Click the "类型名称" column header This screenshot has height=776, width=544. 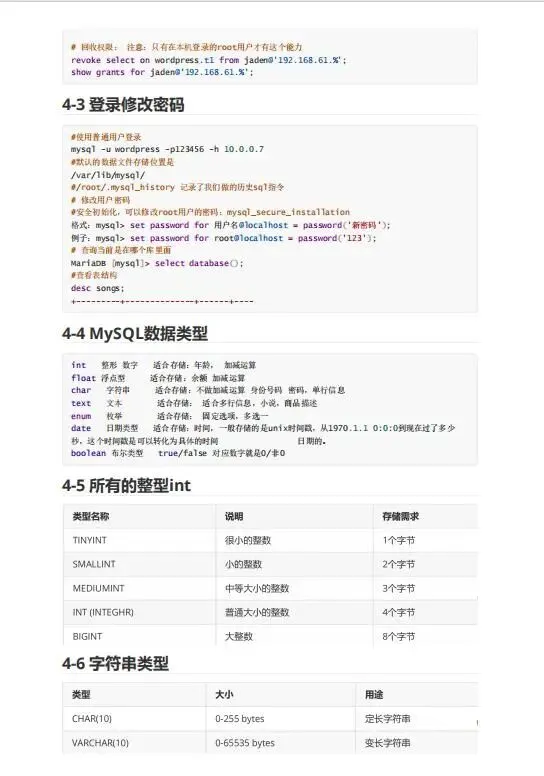[91, 516]
